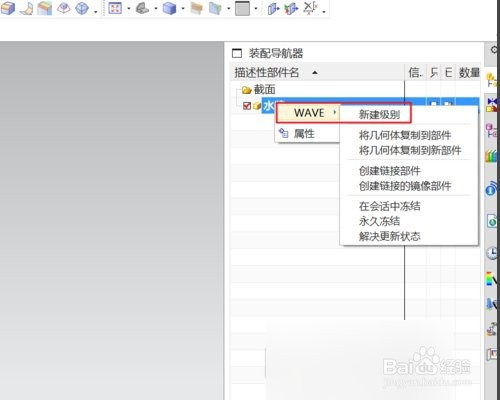Image resolution: width=500 pixels, height=400 pixels.
Task: Choose 将几何体复制到部件
Action: [405, 135]
